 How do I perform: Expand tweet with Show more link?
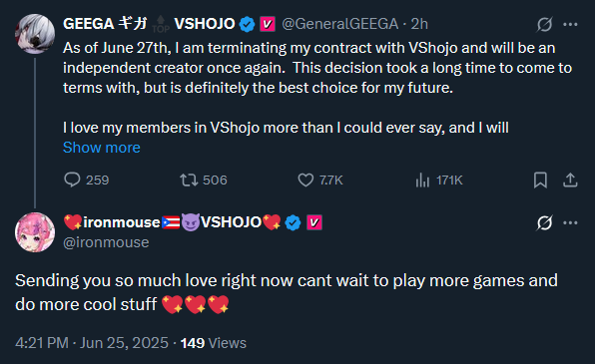[101, 148]
